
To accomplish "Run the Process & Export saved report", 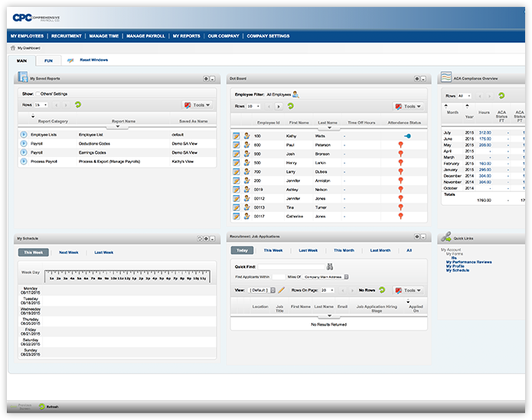I will 24,161.
